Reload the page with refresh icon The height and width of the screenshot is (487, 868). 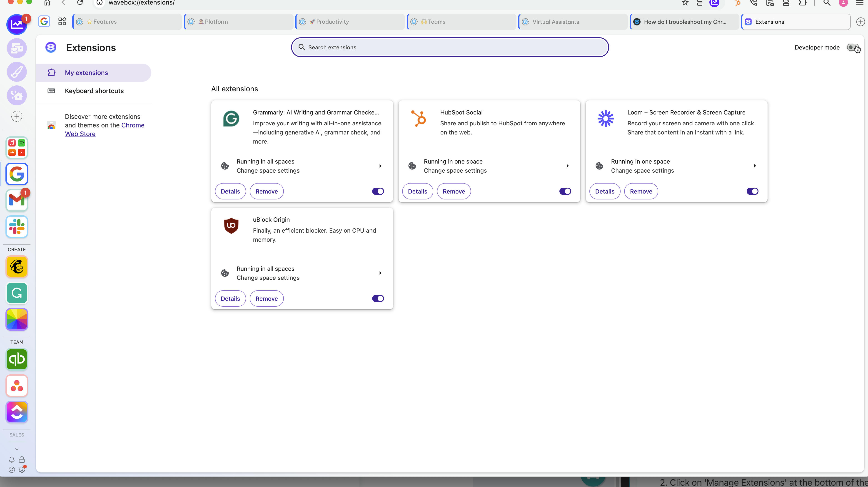(x=80, y=3)
